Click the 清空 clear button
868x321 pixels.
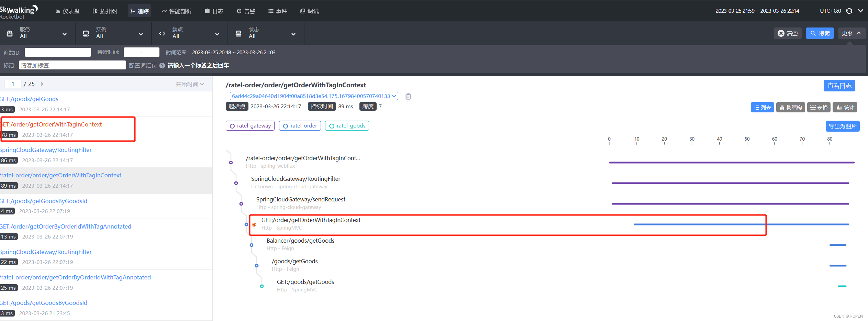pyautogui.click(x=788, y=33)
